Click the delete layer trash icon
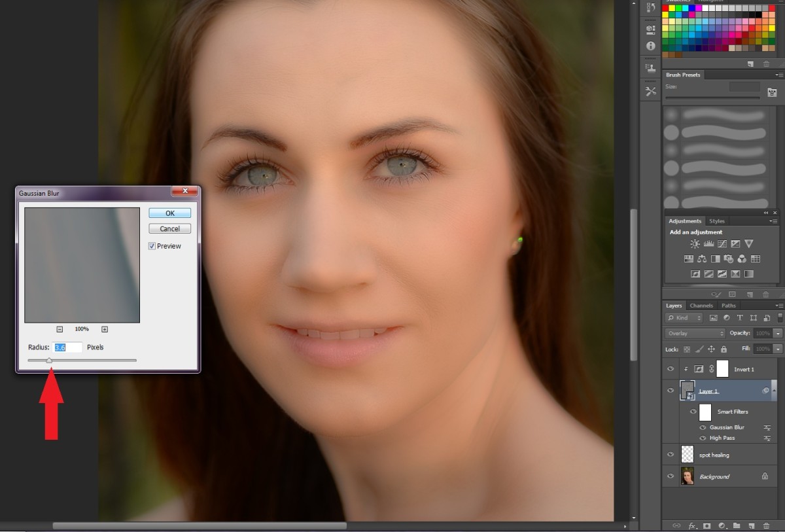Viewport: 785px width, 532px height. click(x=767, y=525)
